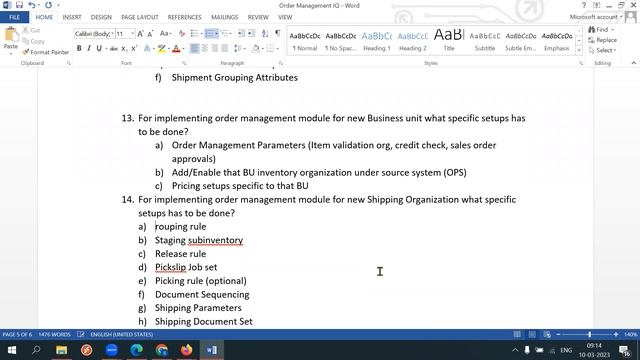Apply text highlight color
This screenshot has height=360, width=640.
coord(162,49)
